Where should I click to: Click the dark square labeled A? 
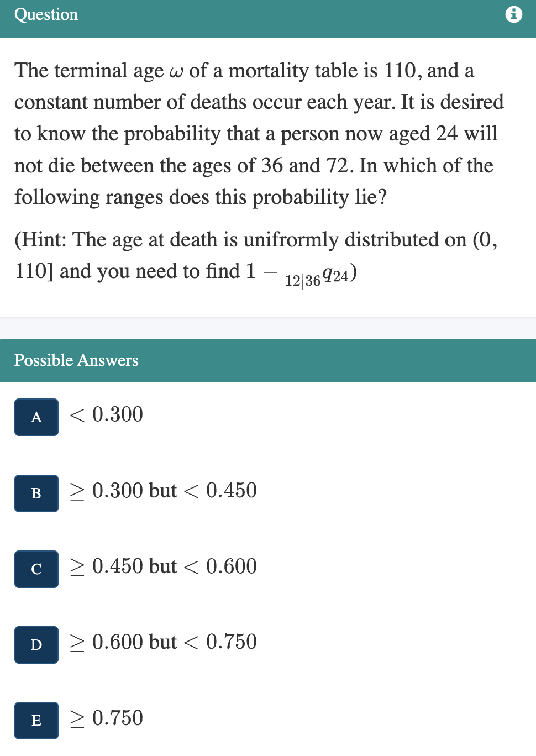click(36, 417)
